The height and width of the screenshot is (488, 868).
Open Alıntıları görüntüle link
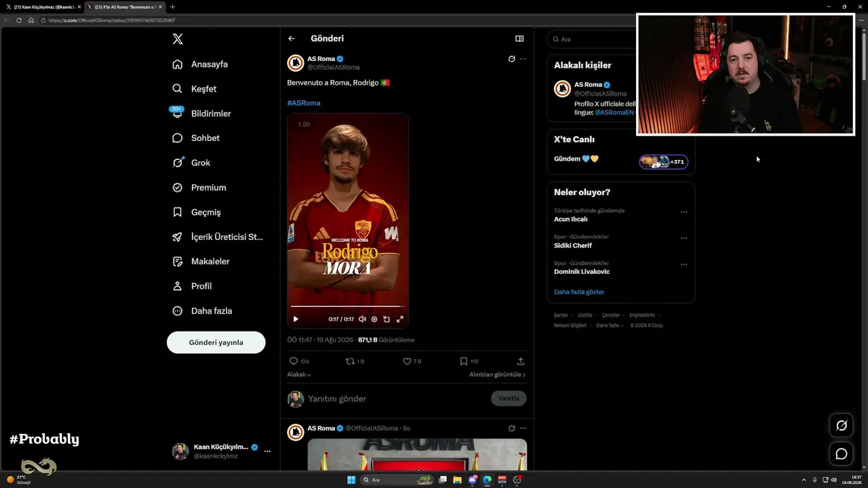498,375
